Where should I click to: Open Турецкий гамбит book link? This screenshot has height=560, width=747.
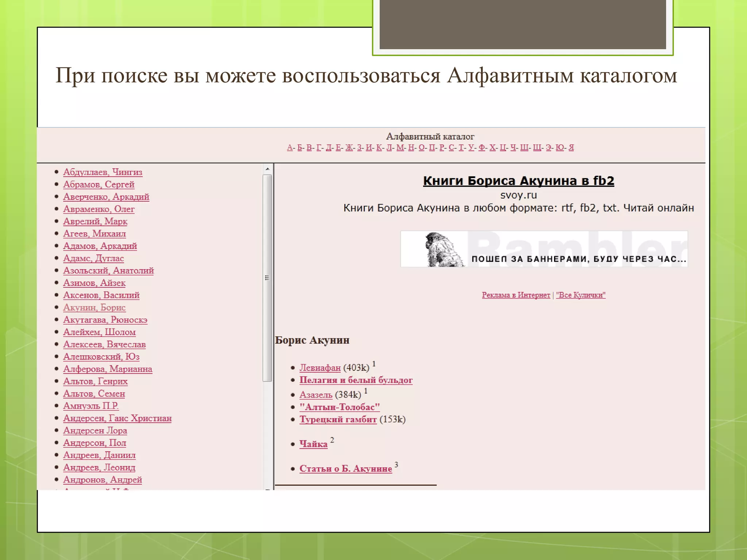point(338,419)
